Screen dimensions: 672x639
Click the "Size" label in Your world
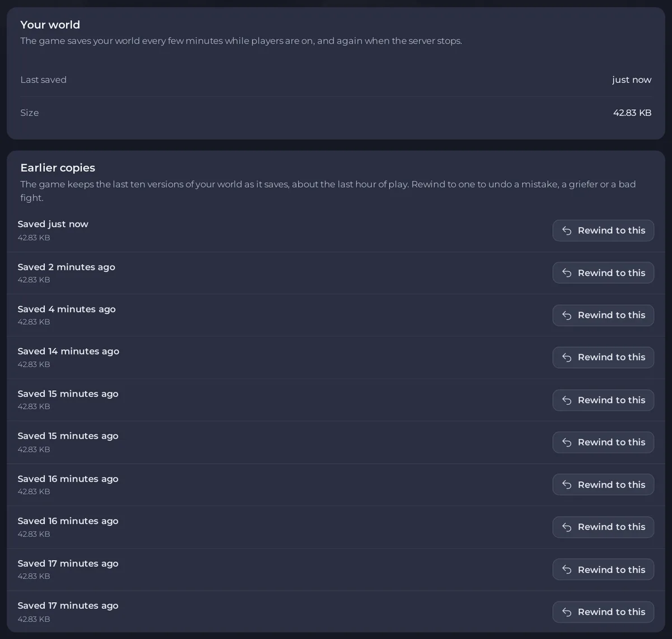(x=30, y=113)
